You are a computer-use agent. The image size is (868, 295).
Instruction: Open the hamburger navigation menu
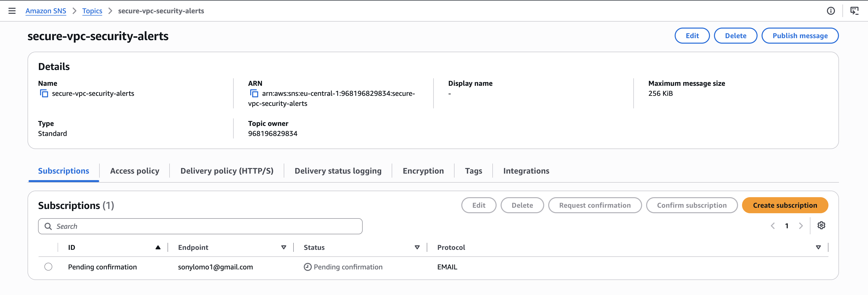tap(12, 11)
